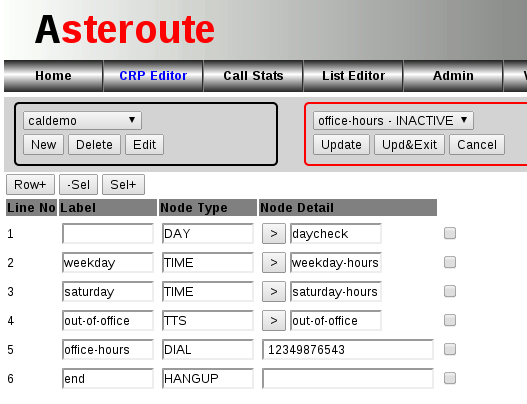The width and height of the screenshot is (527, 404).
Task: Open the saturday-hours node detail arrow
Action: 274,291
